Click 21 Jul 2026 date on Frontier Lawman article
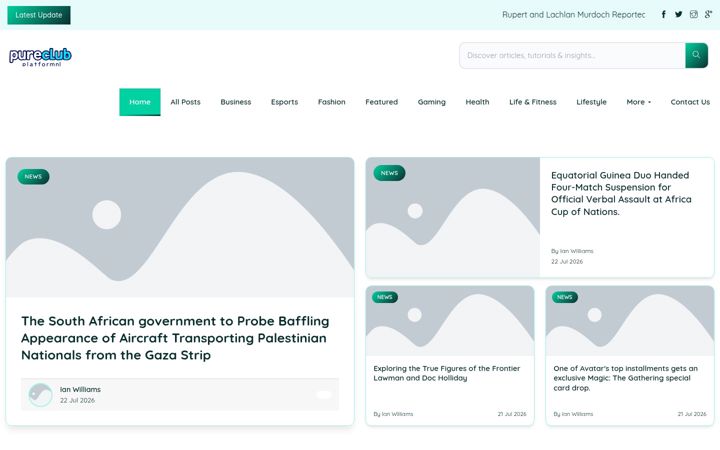This screenshot has width=720, height=450. pos(512,414)
